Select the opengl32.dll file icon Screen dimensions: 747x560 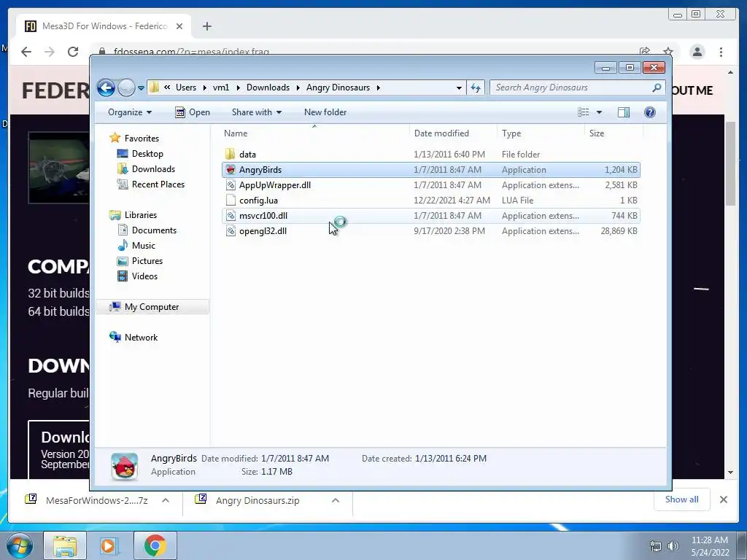[x=231, y=231]
